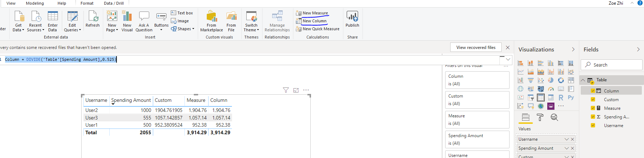Choose the card visual
644x158 pixels.
tap(561, 89)
